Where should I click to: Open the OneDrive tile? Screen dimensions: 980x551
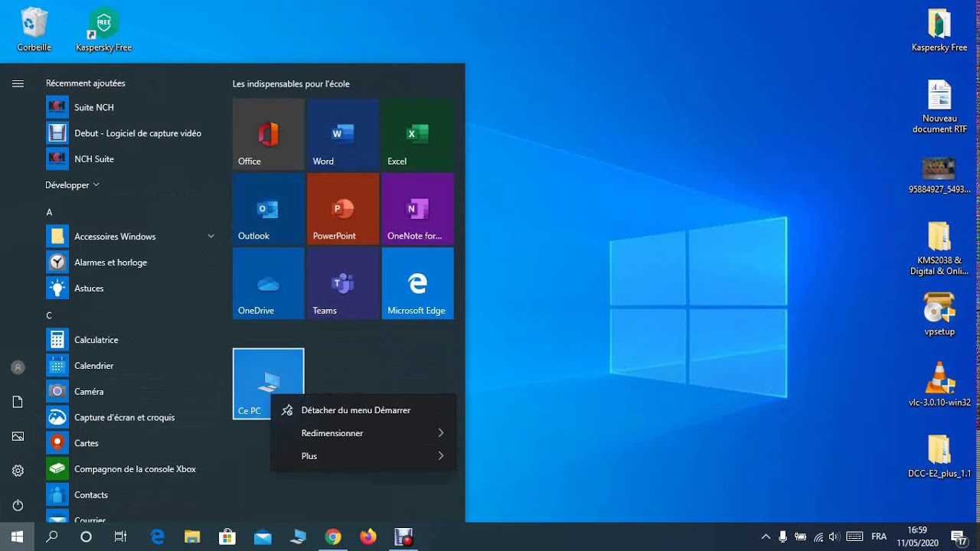[x=268, y=283]
